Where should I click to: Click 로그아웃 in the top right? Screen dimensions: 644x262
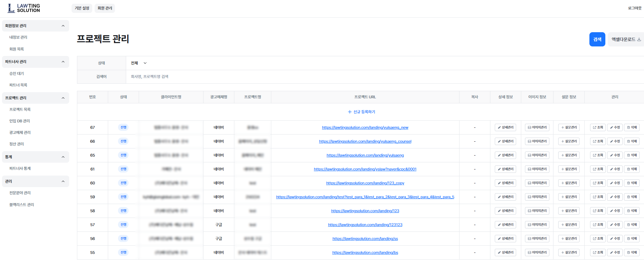(x=634, y=8)
